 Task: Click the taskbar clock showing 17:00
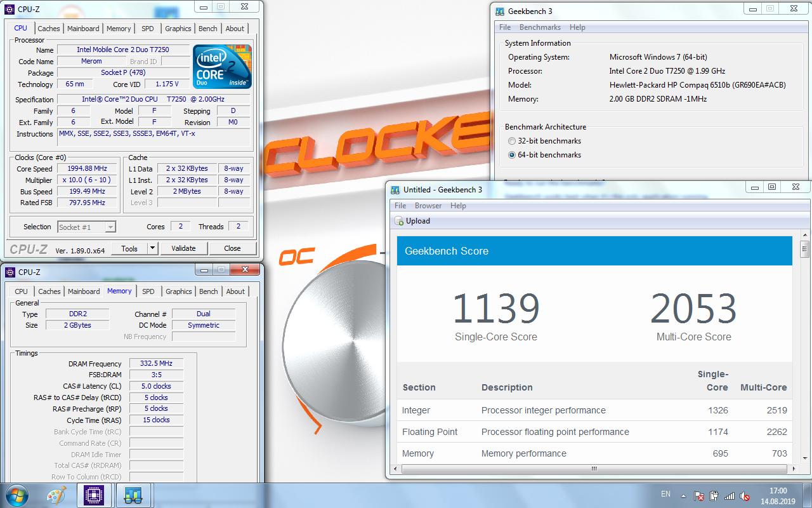778,496
